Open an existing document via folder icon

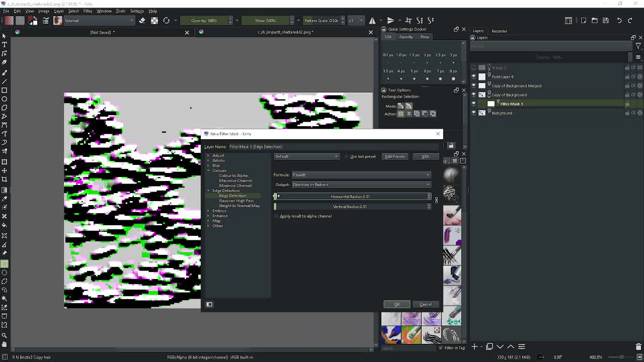coord(595,21)
